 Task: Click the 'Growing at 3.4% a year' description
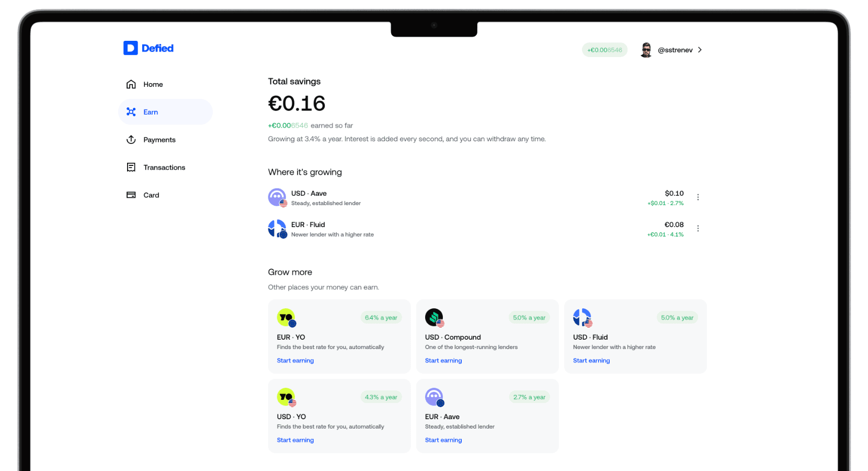click(x=407, y=139)
